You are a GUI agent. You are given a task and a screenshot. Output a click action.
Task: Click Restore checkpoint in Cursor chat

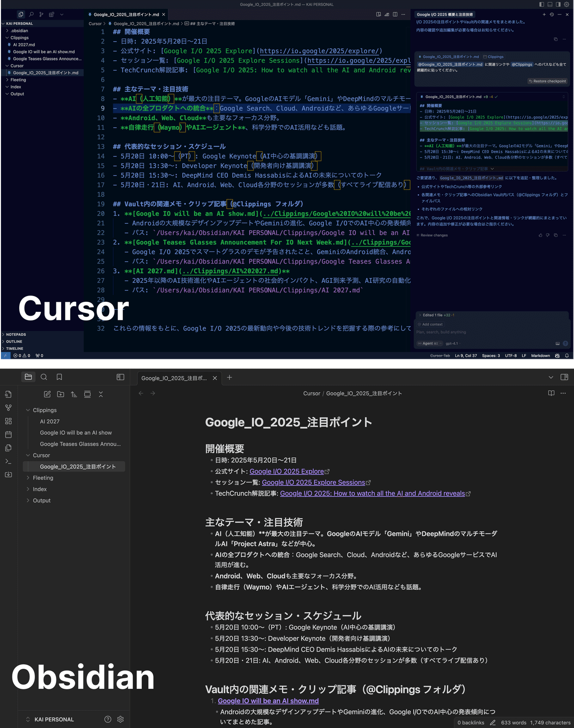pyautogui.click(x=547, y=81)
